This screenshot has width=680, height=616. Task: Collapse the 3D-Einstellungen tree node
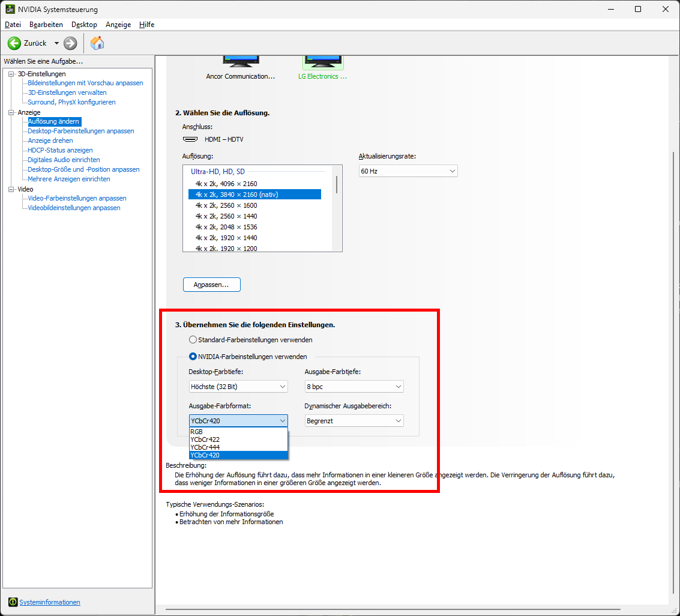coord(11,74)
